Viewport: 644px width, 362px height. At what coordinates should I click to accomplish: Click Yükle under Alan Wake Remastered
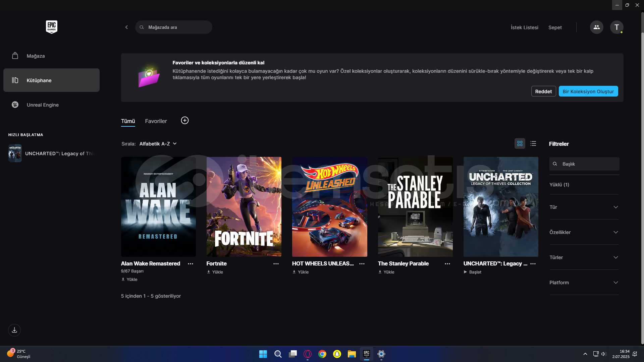click(129, 279)
